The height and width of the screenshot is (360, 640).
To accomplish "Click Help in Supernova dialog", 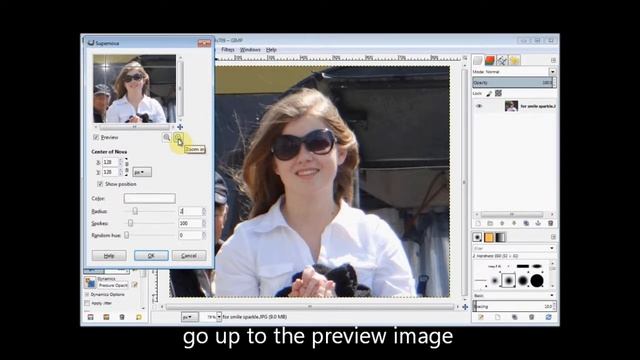I will tap(109, 256).
